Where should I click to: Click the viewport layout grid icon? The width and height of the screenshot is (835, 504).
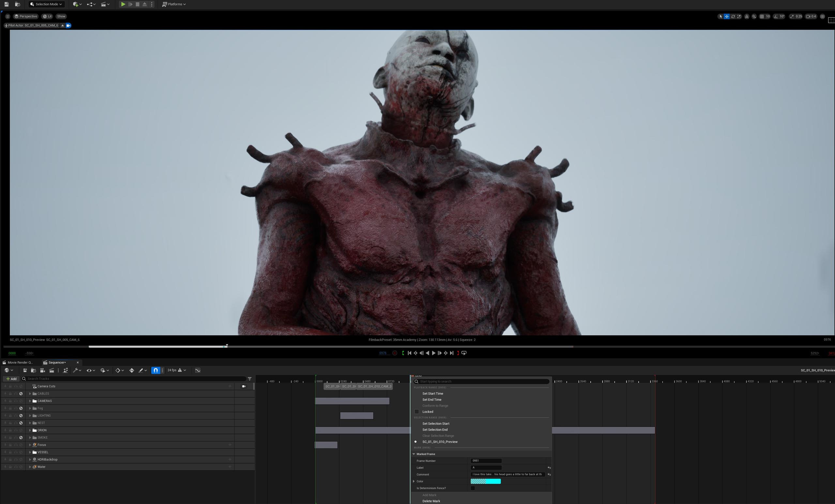(x=823, y=16)
